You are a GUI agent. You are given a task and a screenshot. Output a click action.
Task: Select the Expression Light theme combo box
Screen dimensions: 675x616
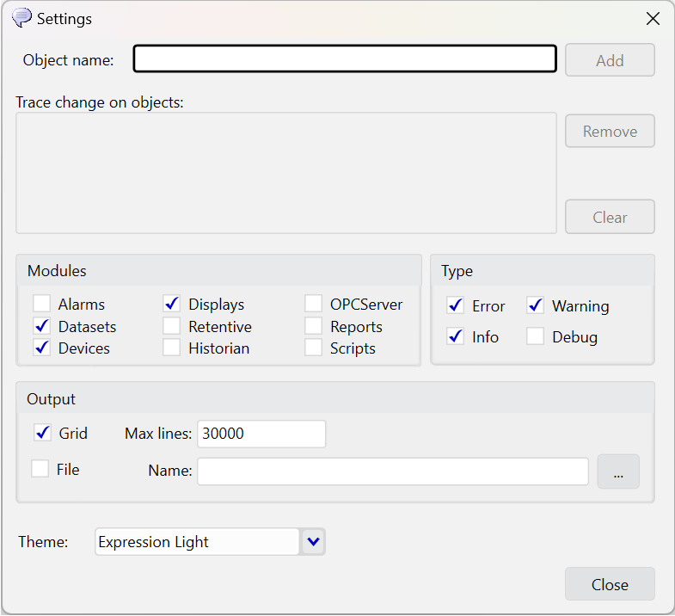pyautogui.click(x=210, y=541)
